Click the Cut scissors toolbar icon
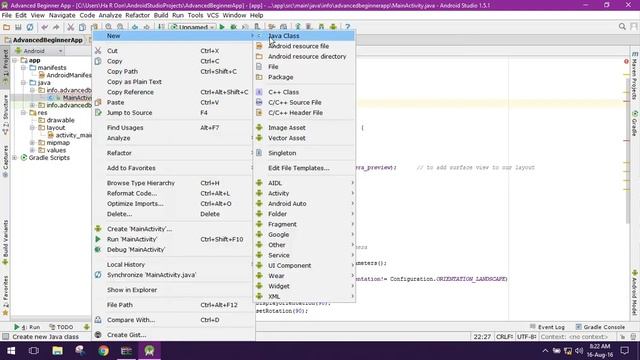 (71, 27)
